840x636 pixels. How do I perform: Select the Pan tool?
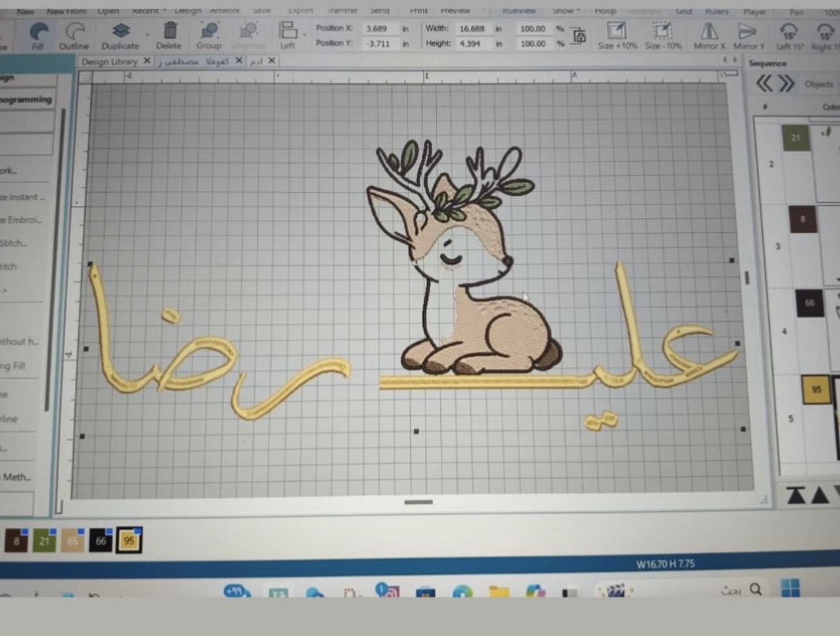tap(796, 12)
